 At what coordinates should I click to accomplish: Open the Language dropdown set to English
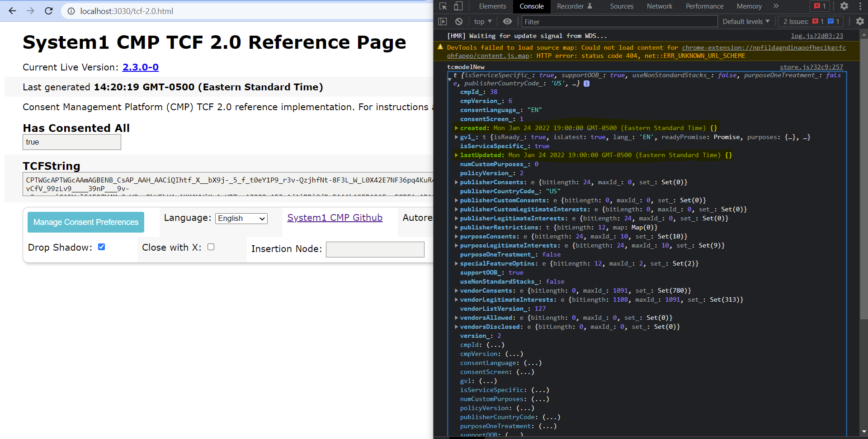241,219
